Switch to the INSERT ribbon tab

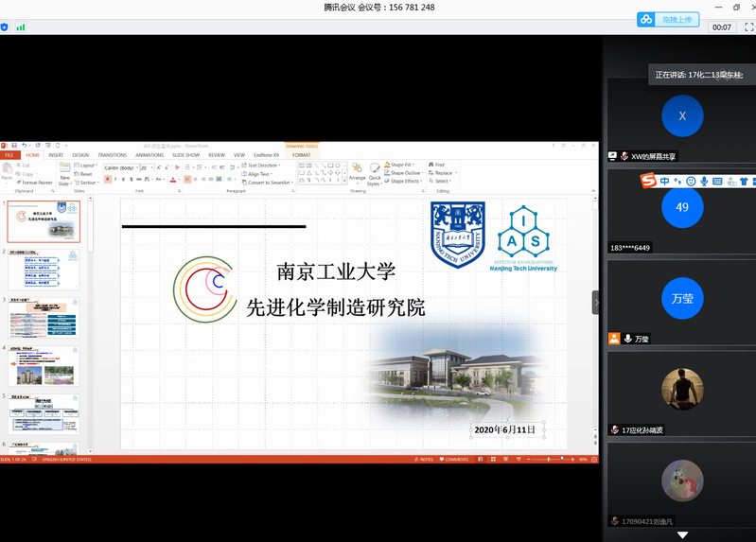coord(56,155)
